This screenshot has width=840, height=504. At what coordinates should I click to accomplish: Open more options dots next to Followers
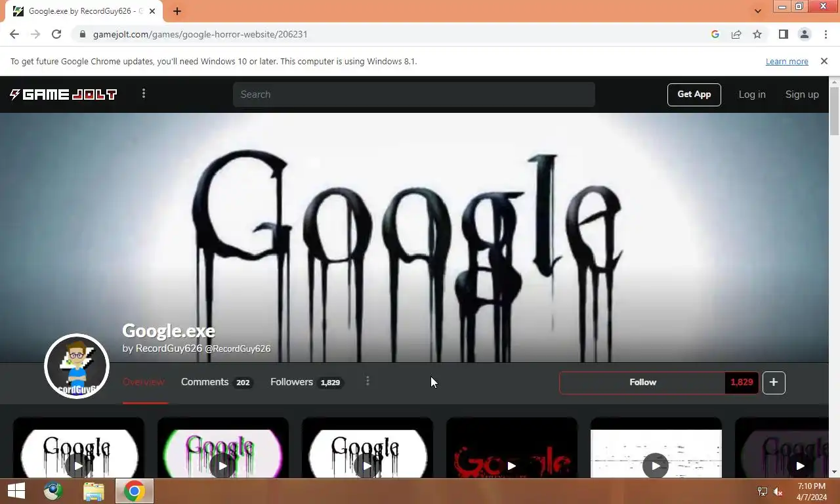pos(367,381)
